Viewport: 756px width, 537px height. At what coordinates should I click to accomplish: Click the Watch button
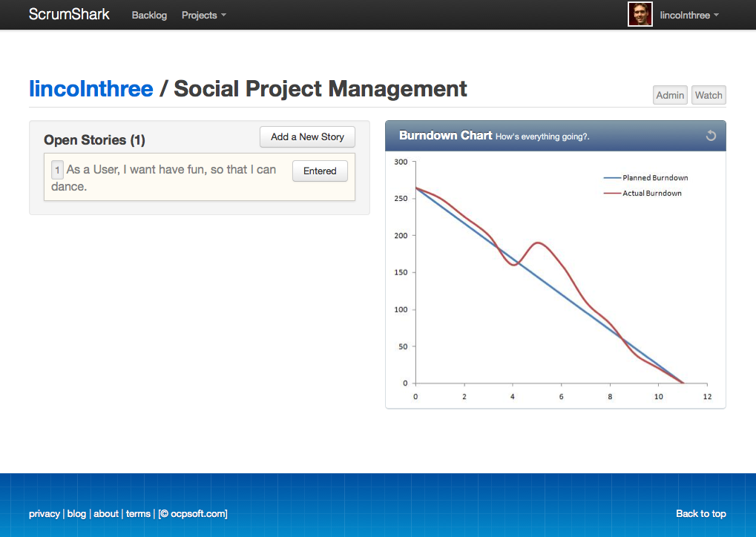click(709, 95)
